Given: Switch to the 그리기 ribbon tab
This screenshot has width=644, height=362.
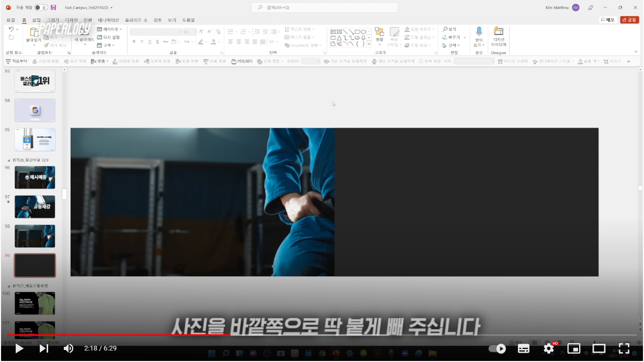Looking at the screenshot, I should point(53,20).
